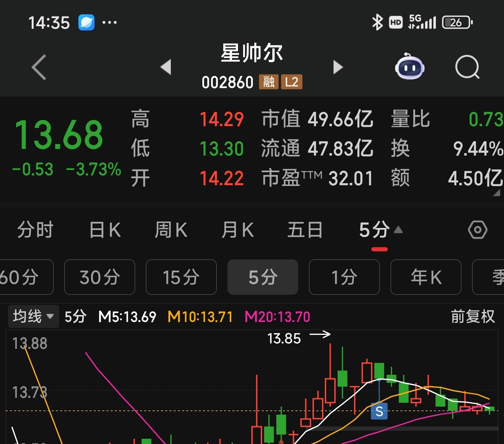Select the 15分 period button
Viewport: 504px width, 444px height.
(x=181, y=277)
